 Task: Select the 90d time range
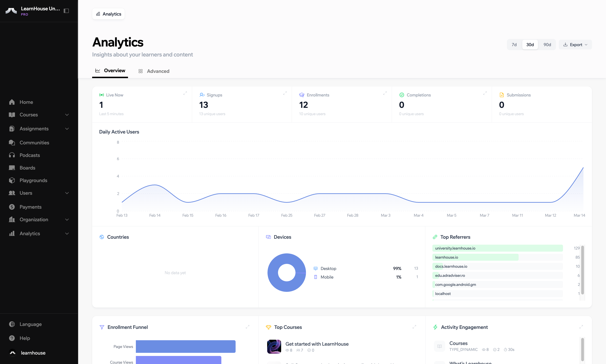click(547, 45)
